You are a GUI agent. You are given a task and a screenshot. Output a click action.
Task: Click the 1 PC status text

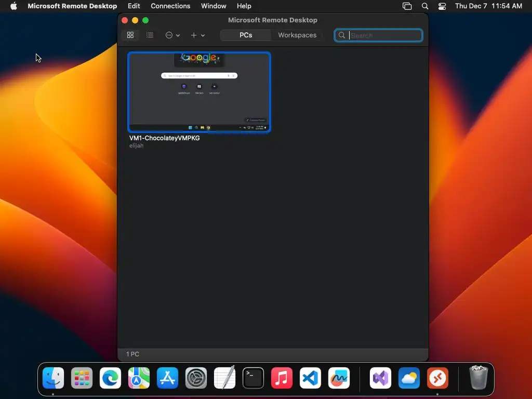(x=132, y=354)
